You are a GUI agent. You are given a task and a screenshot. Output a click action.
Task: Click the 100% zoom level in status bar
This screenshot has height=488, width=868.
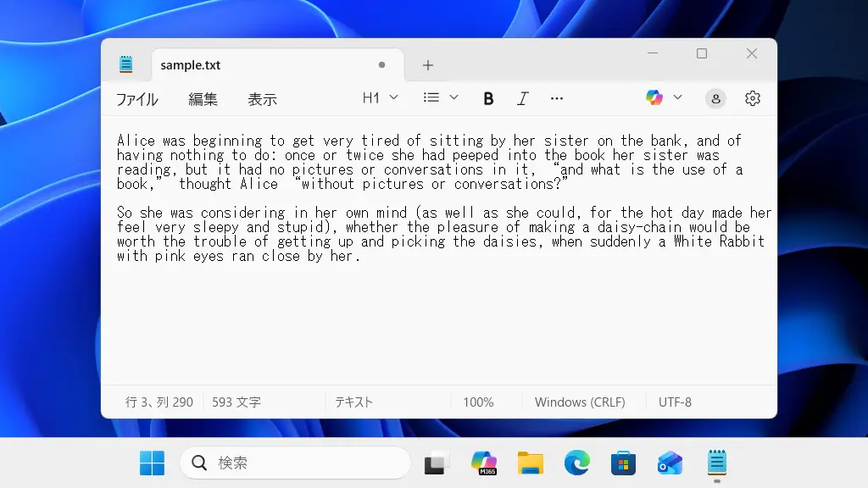[x=478, y=402]
